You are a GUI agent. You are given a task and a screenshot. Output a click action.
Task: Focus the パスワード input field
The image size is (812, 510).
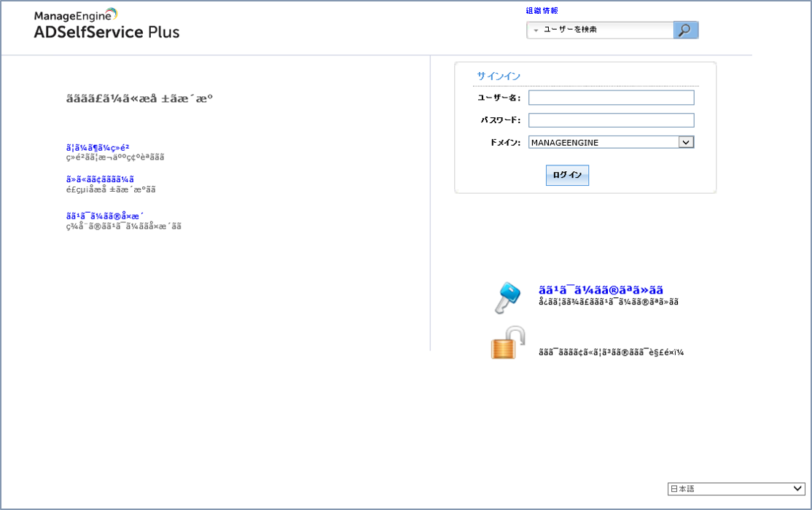pos(611,120)
